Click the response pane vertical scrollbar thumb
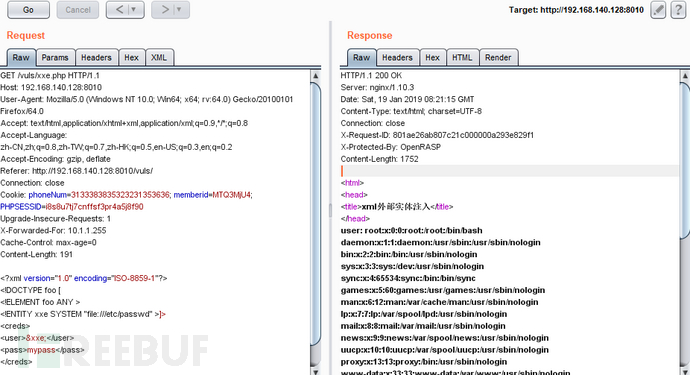The image size is (690, 375). (x=685, y=161)
